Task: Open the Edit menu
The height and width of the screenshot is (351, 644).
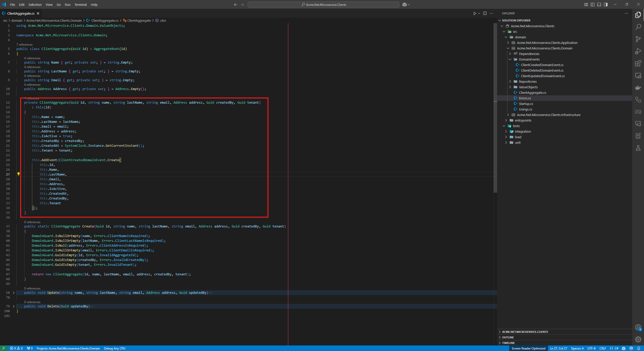Action: (x=22, y=5)
